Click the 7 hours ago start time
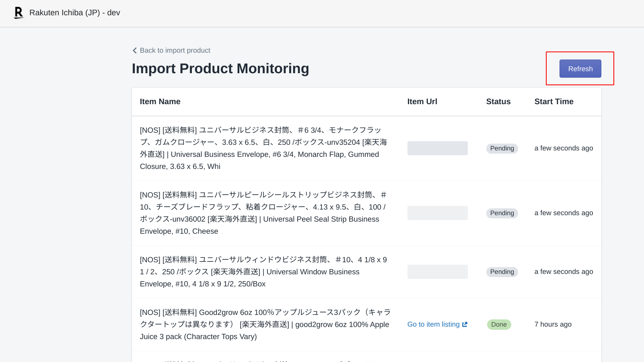The height and width of the screenshot is (362, 644). 553,325
